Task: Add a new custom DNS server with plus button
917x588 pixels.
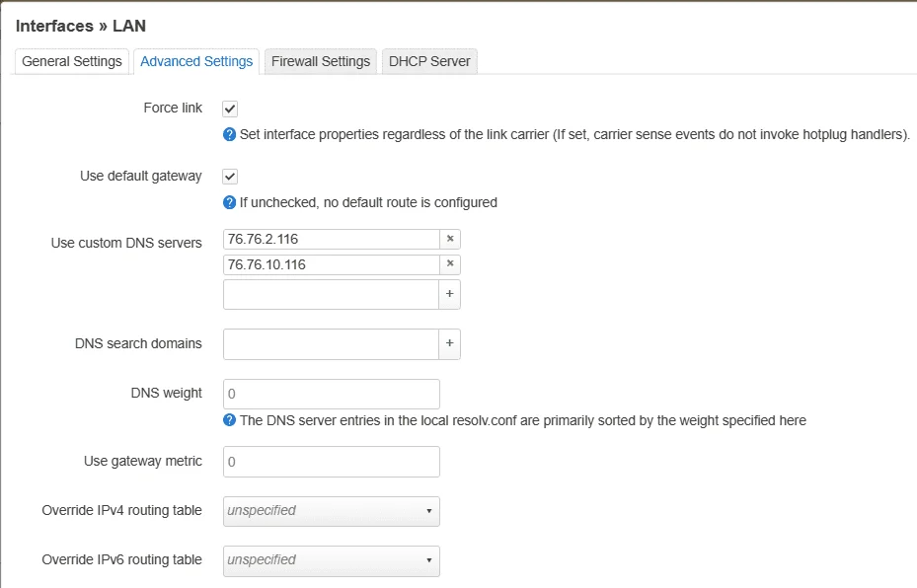Action: coord(449,294)
